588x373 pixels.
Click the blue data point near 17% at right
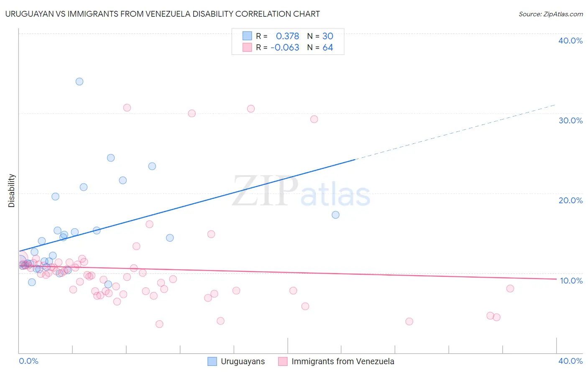click(335, 215)
